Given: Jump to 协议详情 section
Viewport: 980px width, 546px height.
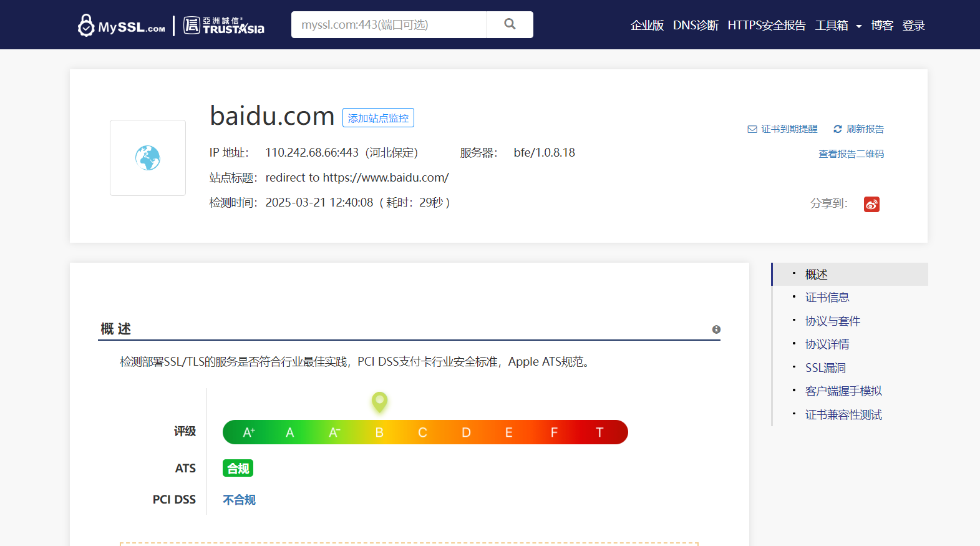Looking at the screenshot, I should pos(827,344).
